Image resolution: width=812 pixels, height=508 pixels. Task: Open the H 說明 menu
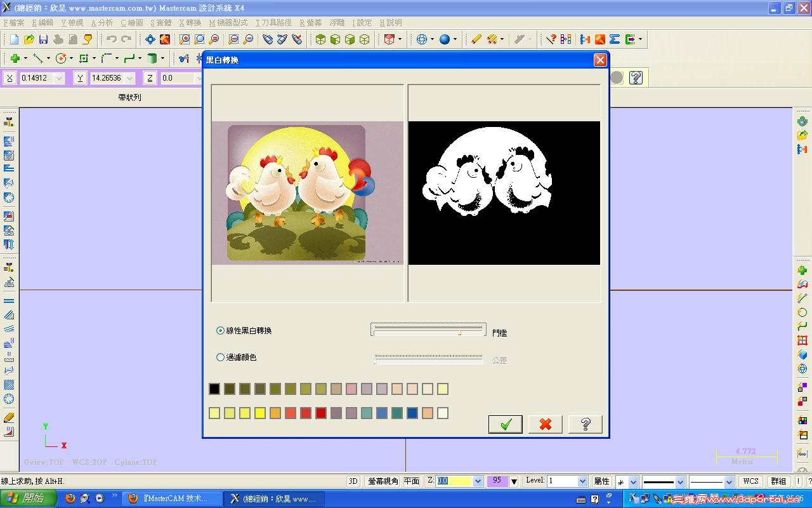point(391,23)
